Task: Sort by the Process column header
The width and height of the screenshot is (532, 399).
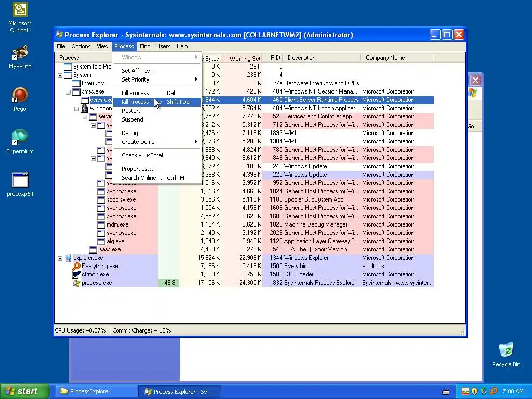Action: click(84, 58)
